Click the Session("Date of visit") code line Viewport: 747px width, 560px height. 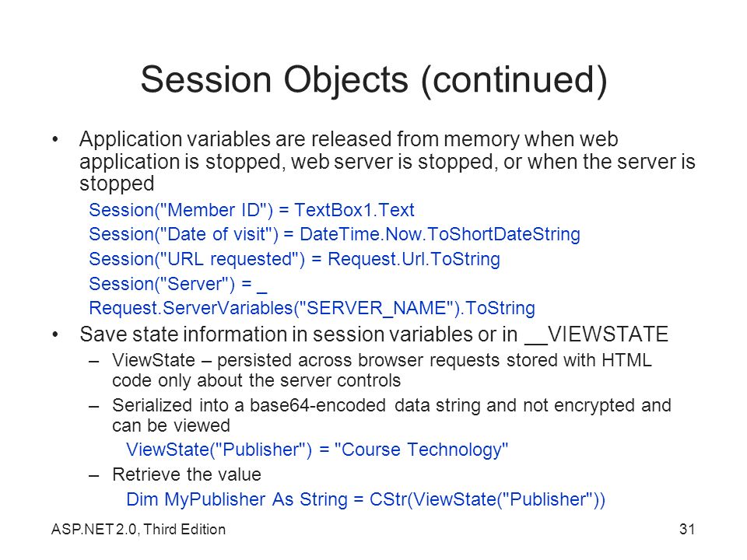pyautogui.click(x=335, y=234)
